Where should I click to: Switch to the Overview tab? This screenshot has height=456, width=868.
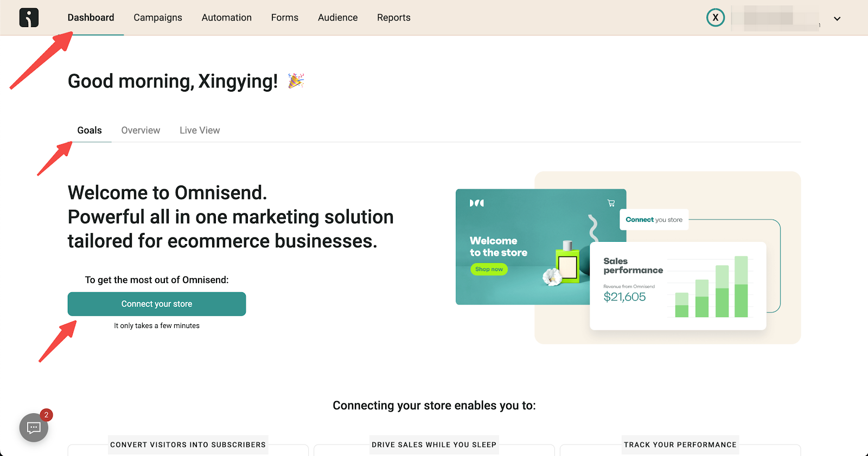(x=141, y=130)
